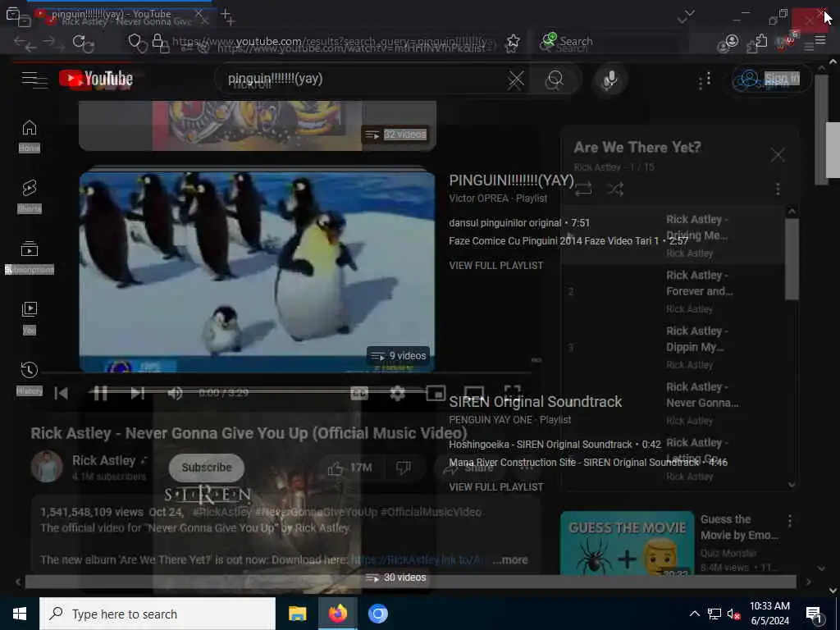
Task: Mute the player with the speaker icon
Action: click(x=175, y=393)
